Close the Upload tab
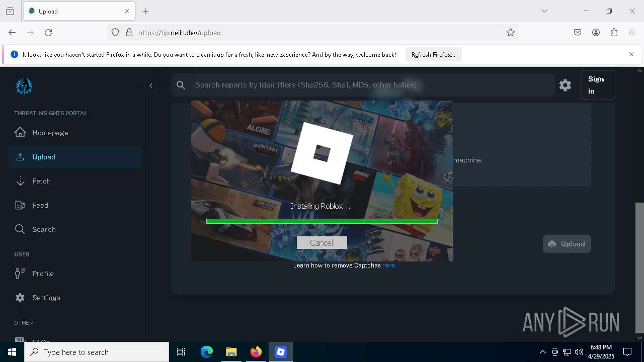This screenshot has height=362, width=644. [127, 11]
